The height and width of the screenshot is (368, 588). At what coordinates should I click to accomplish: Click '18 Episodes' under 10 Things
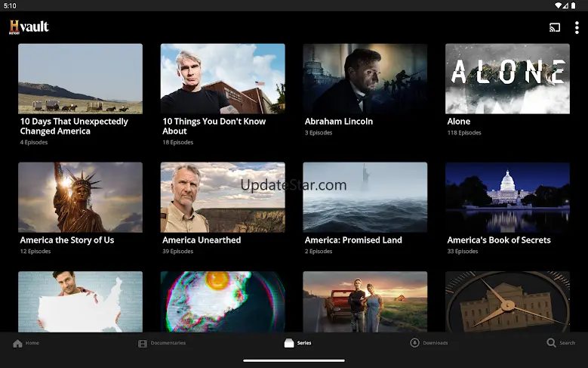click(x=177, y=142)
